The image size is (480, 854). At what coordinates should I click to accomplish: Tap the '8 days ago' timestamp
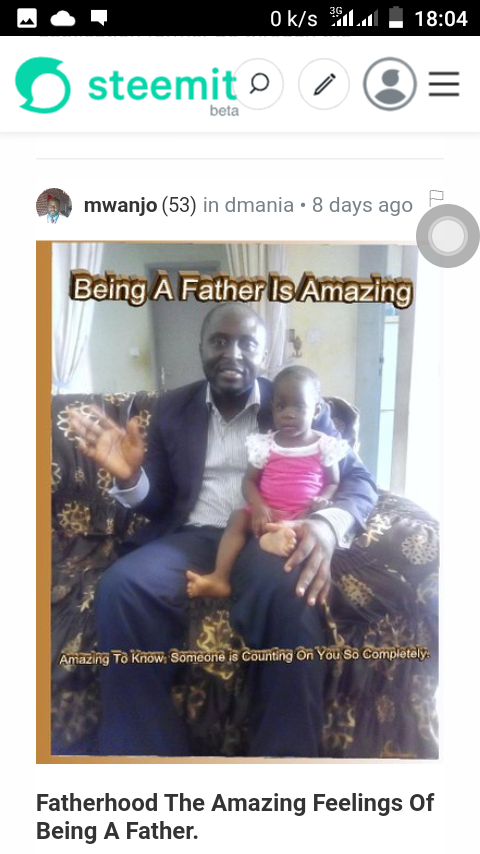coord(362,205)
